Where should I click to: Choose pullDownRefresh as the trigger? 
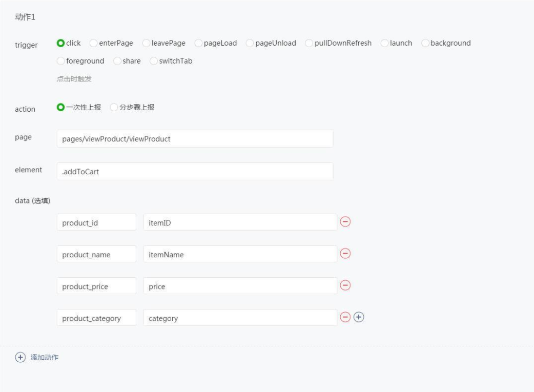pos(309,43)
